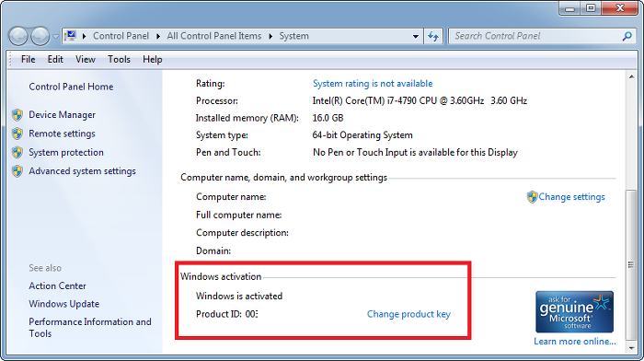Click shield icon next to Change settings
Viewport: 644px width, 361px height.
pos(533,197)
